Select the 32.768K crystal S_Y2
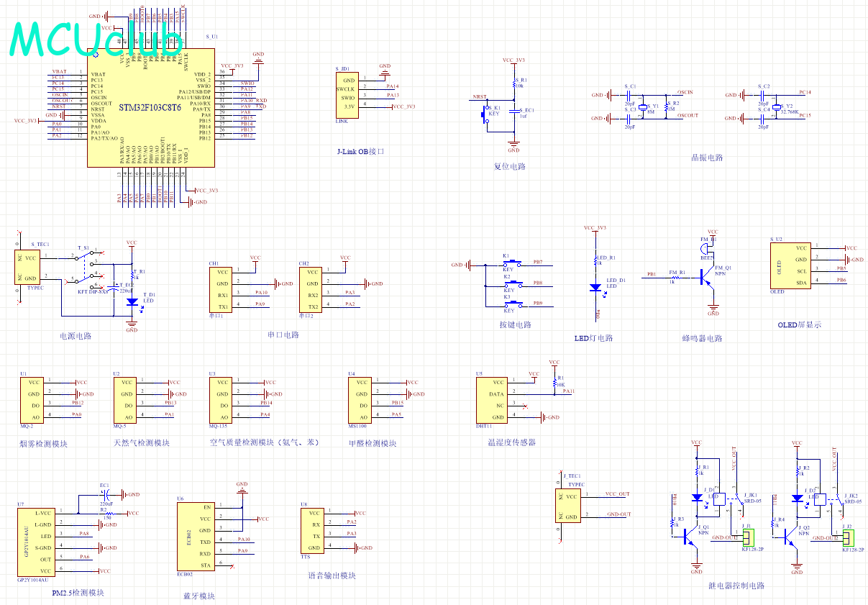Image resolution: width=868 pixels, height=605 pixels. (x=775, y=106)
